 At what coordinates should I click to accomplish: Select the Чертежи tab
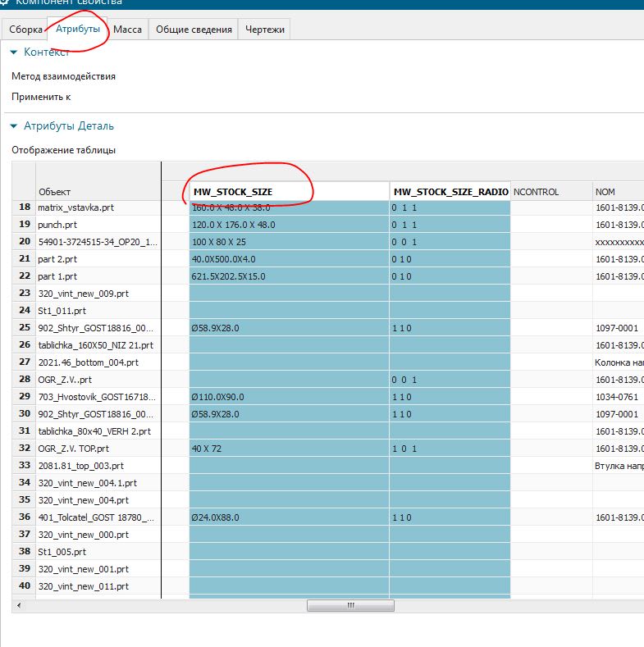tap(265, 30)
